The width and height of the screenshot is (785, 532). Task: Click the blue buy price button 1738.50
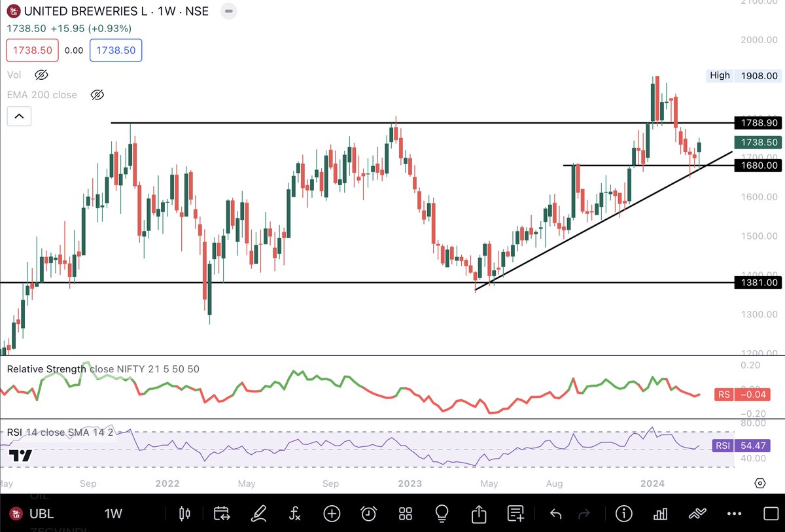116,50
